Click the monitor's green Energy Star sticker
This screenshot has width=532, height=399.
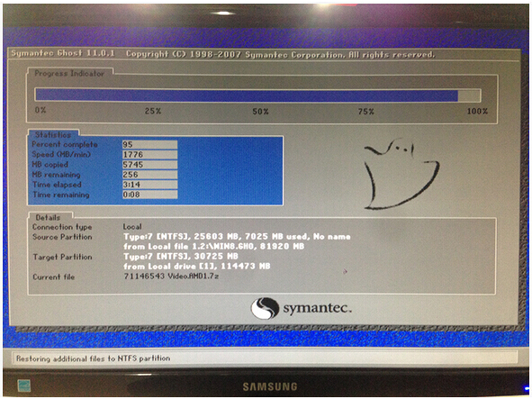(24, 385)
